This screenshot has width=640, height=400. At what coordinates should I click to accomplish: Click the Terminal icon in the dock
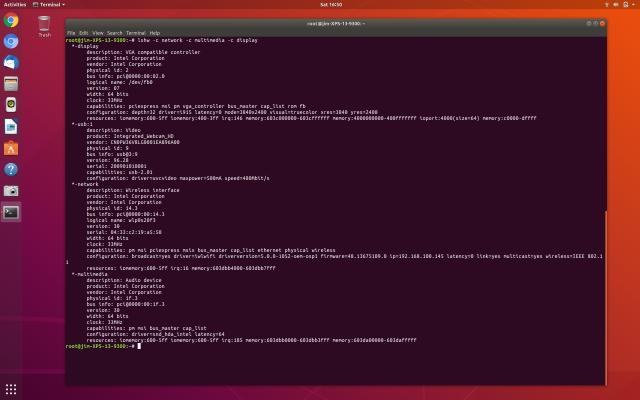click(x=11, y=212)
